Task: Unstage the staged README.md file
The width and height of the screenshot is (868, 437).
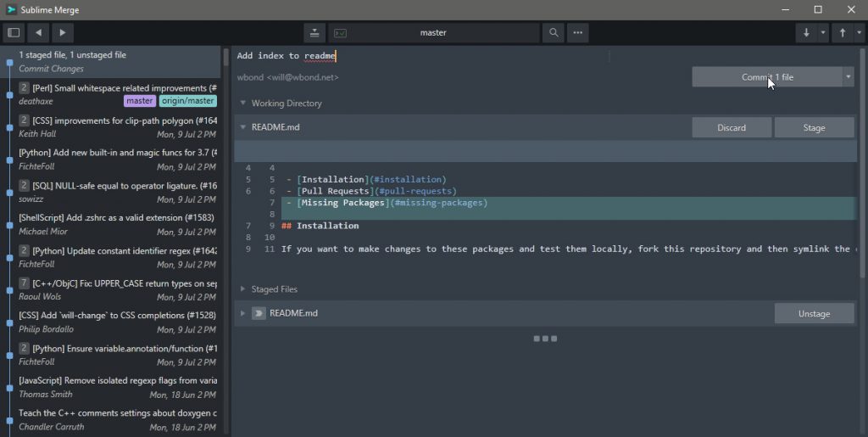Action: point(814,313)
